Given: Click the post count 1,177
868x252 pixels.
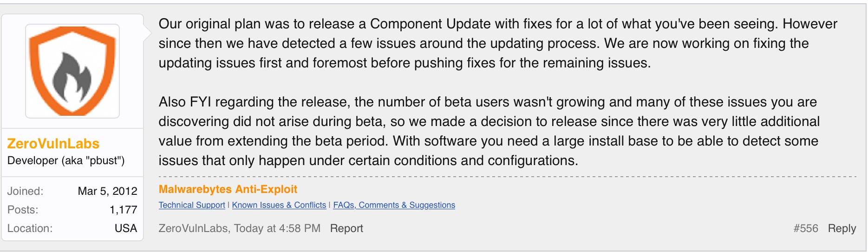Looking at the screenshot, I should (x=123, y=210).
